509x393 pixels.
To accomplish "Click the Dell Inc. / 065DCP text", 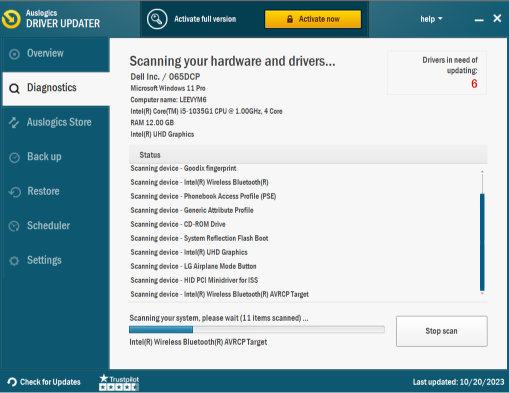I will click(x=165, y=77).
